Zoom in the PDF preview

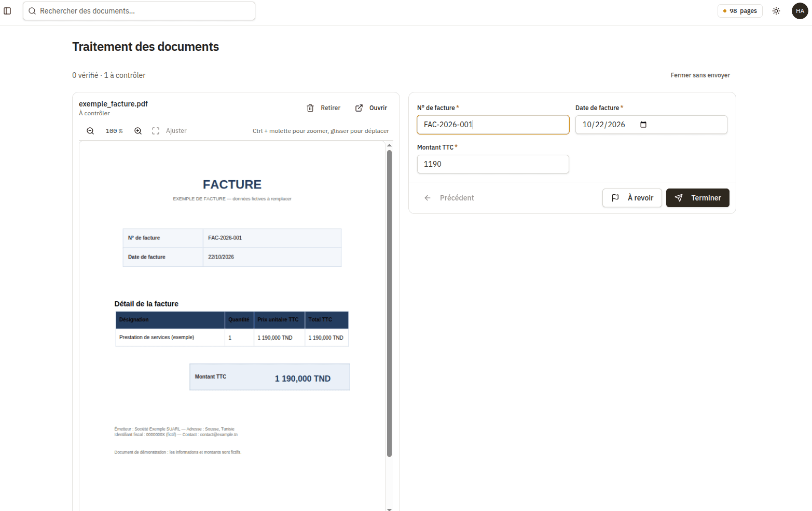(138, 131)
